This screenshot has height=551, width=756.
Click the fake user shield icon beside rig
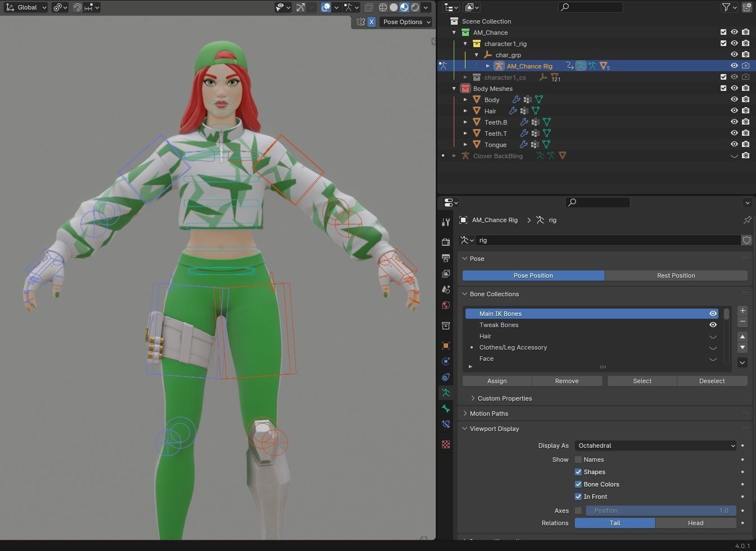click(746, 240)
